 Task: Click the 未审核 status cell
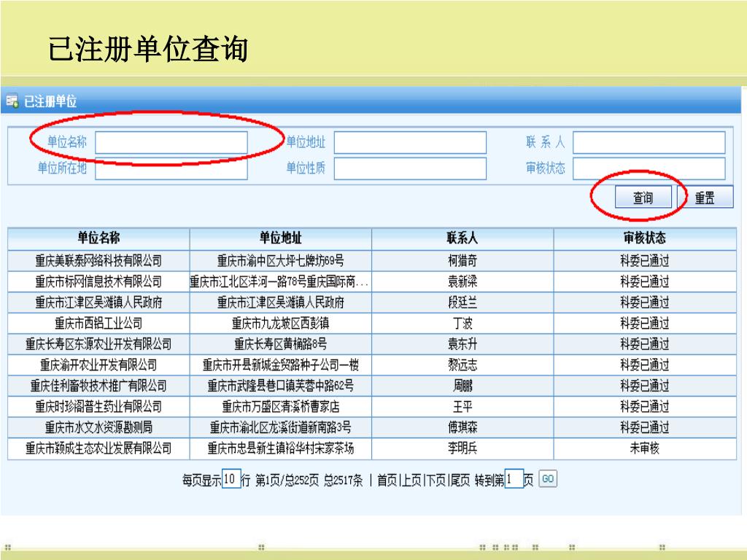pos(645,448)
